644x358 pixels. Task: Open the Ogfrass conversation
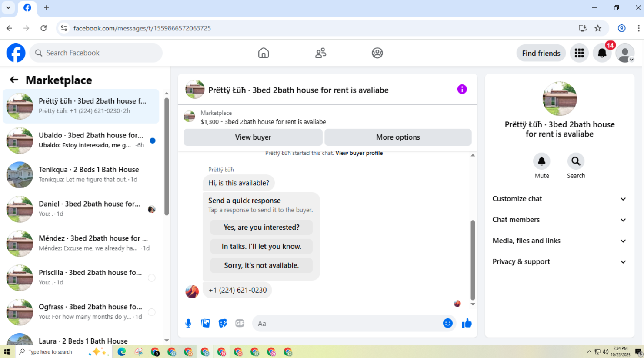tap(81, 312)
